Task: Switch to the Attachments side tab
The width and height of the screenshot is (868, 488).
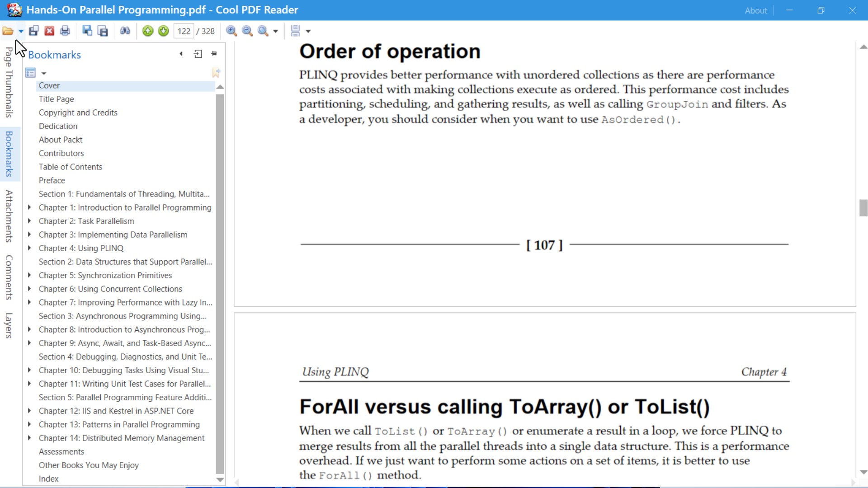Action: point(9,216)
